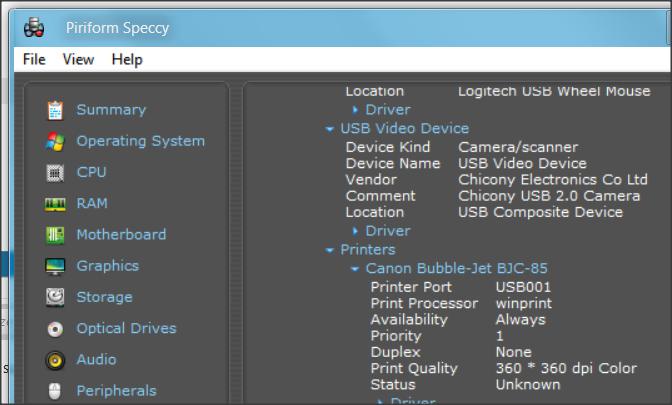672x405 pixels.
Task: View the RAM section
Action: [x=92, y=203]
